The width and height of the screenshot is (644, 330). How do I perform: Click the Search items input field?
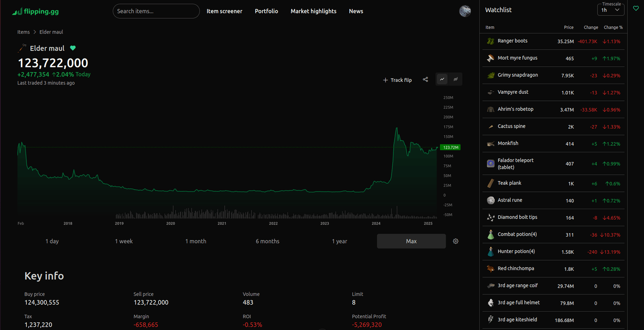click(x=156, y=11)
